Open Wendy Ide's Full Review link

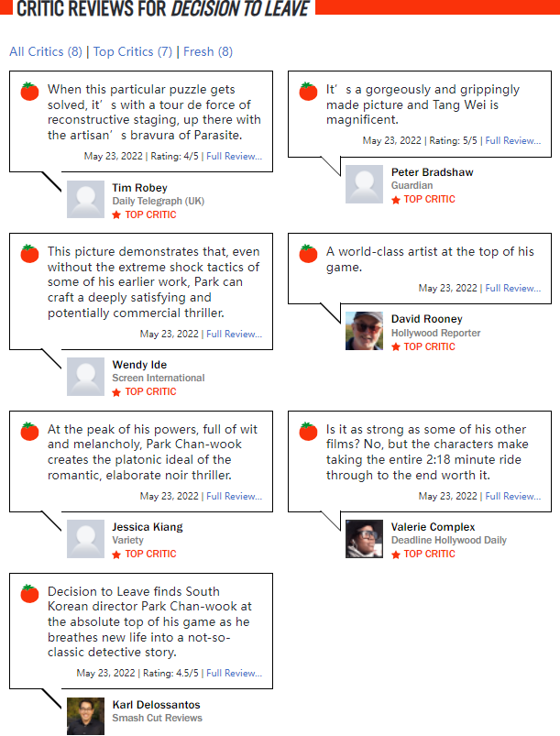(235, 334)
